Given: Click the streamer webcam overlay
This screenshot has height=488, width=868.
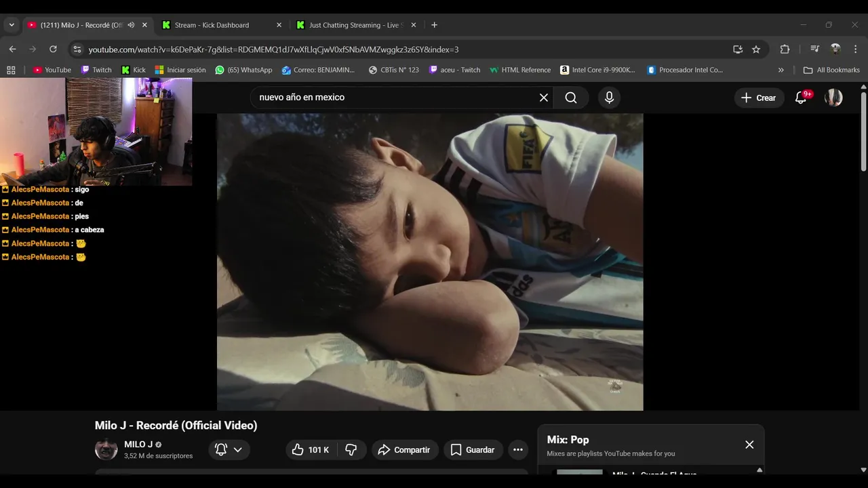Looking at the screenshot, I should (96, 131).
